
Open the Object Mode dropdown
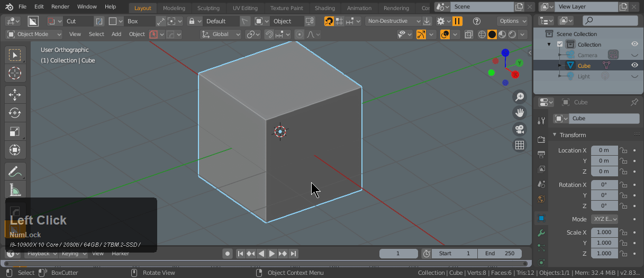tap(34, 34)
